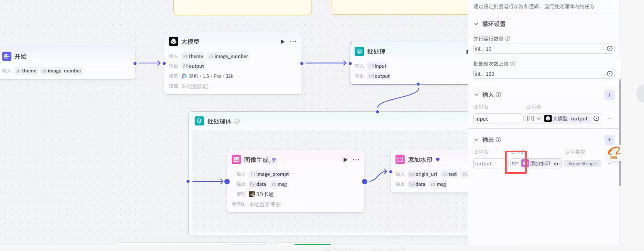Collapse the 输出 section chevron
This screenshot has width=644, height=251.
[476, 140]
